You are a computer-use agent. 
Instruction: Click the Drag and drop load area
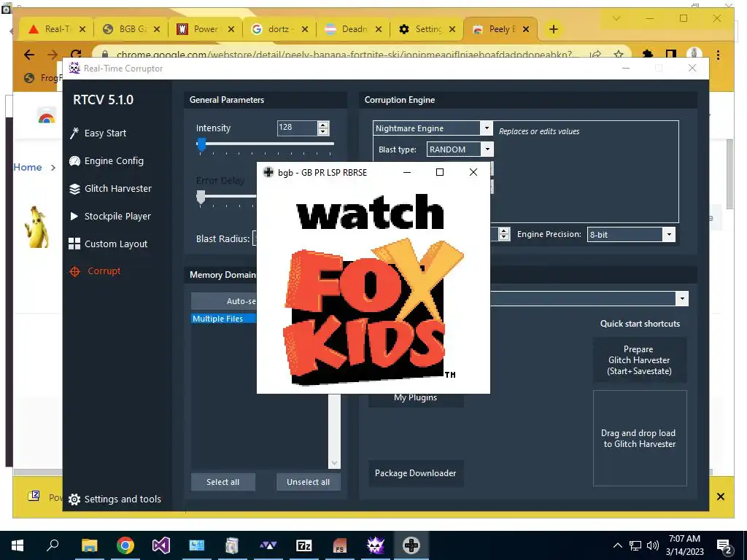tap(639, 438)
